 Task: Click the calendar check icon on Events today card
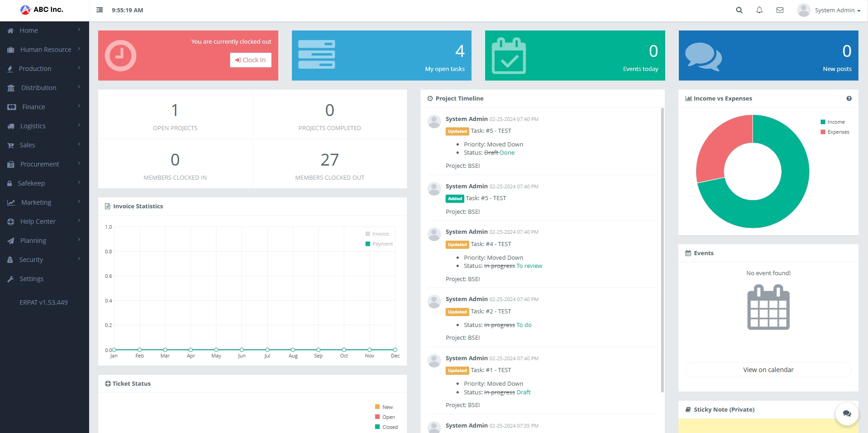(509, 56)
